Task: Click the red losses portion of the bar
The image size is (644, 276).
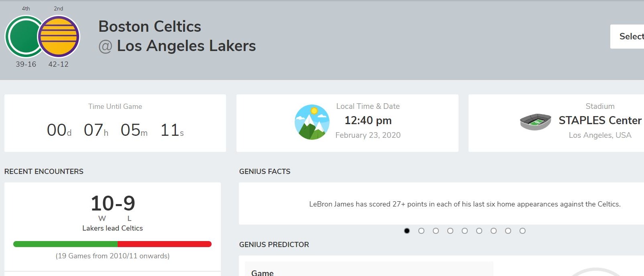Action: tap(164, 244)
